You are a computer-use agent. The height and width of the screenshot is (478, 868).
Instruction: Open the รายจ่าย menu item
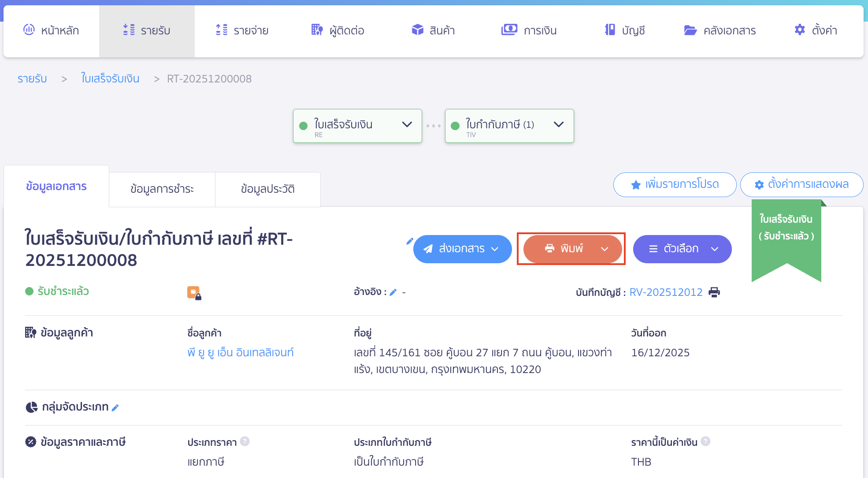point(241,30)
